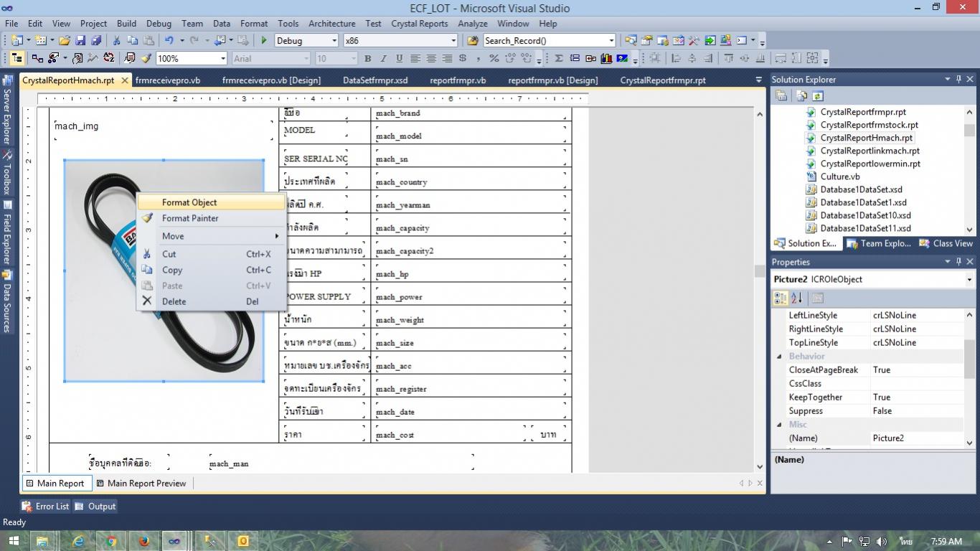The image size is (980, 551).
Task: Select Database1DataSet10.xsd in Solution Explorer
Action: tap(865, 215)
